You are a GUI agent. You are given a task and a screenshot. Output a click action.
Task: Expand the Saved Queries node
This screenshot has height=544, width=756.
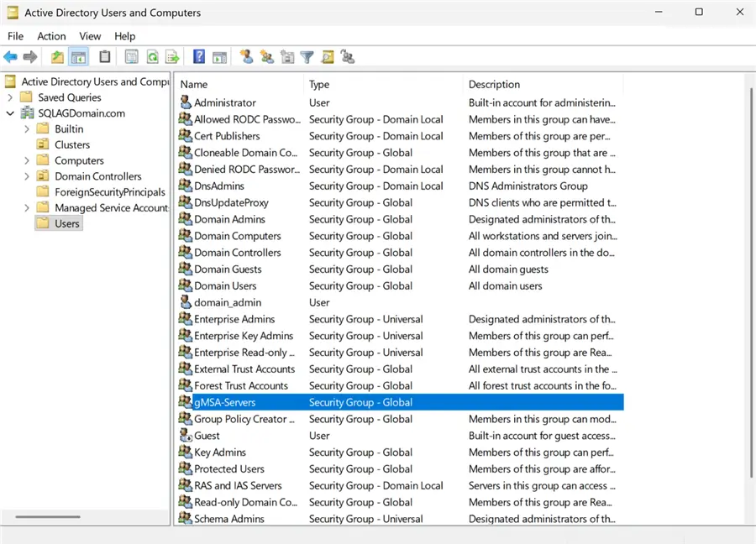[x=10, y=97]
